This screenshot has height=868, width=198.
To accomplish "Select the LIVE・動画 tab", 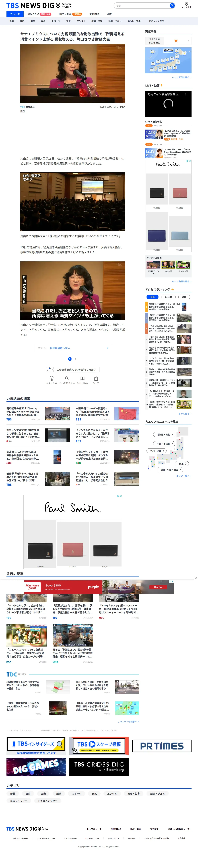I will 70,14.
